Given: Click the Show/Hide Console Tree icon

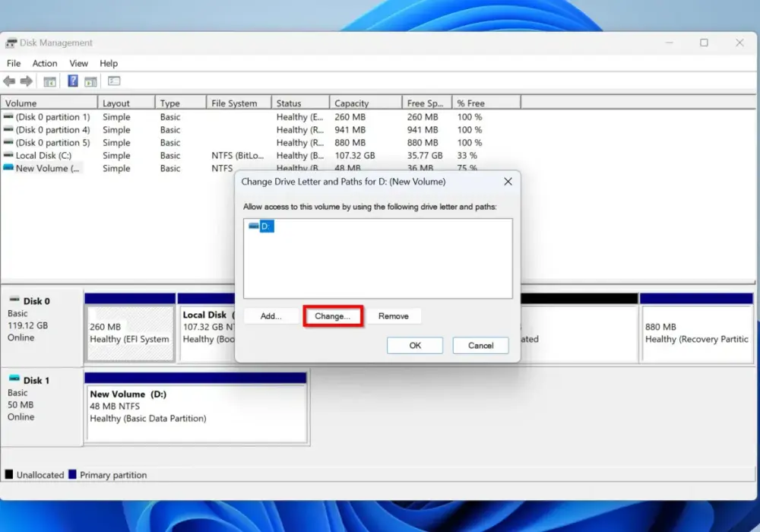Looking at the screenshot, I should click(49, 81).
